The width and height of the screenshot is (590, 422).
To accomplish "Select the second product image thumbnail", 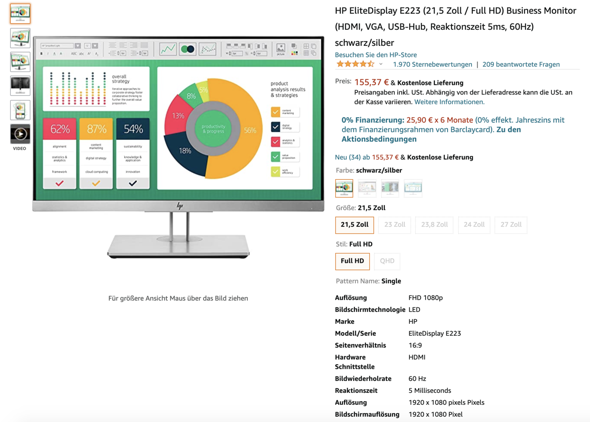I will point(20,38).
